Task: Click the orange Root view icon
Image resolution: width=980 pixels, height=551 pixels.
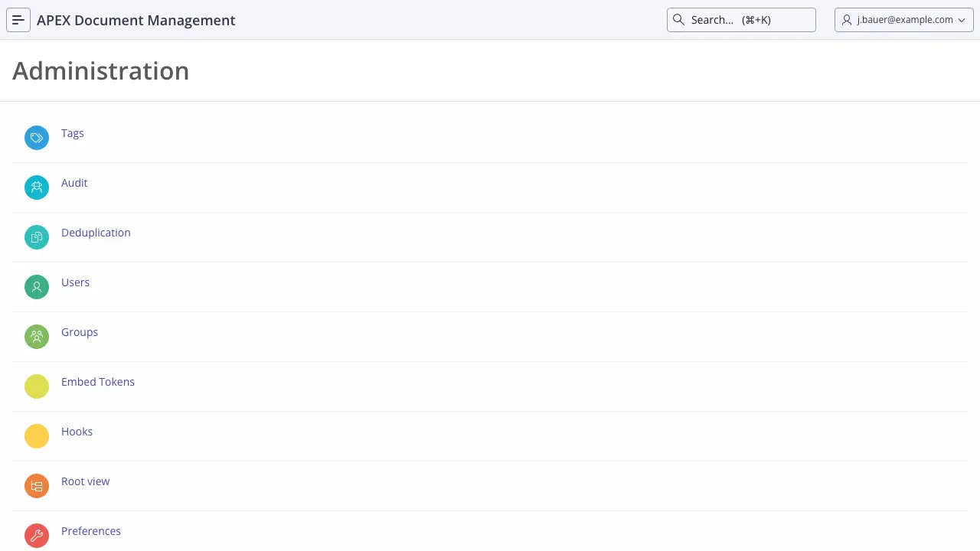Action: [x=37, y=486]
